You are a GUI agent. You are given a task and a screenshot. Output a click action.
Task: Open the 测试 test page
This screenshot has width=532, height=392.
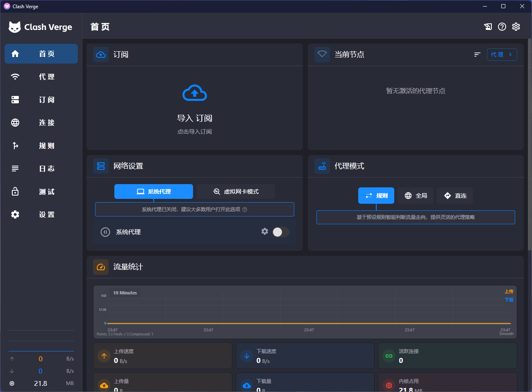coord(41,191)
